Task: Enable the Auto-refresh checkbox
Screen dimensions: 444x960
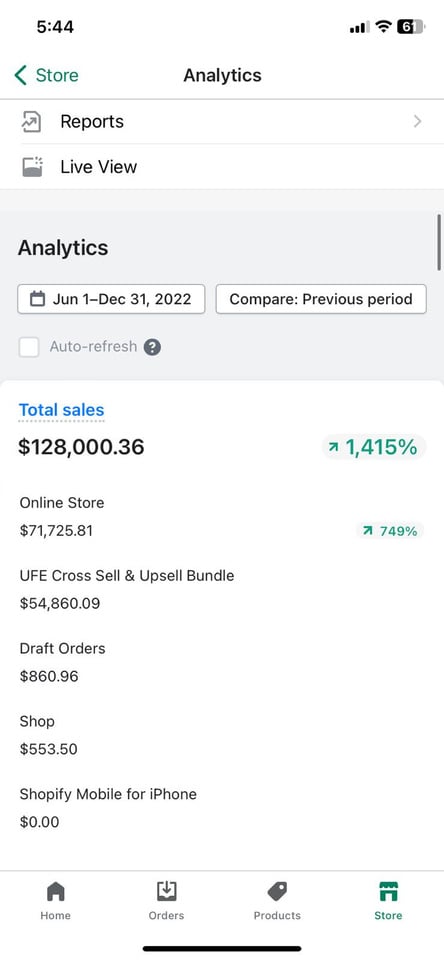Action: (29, 347)
